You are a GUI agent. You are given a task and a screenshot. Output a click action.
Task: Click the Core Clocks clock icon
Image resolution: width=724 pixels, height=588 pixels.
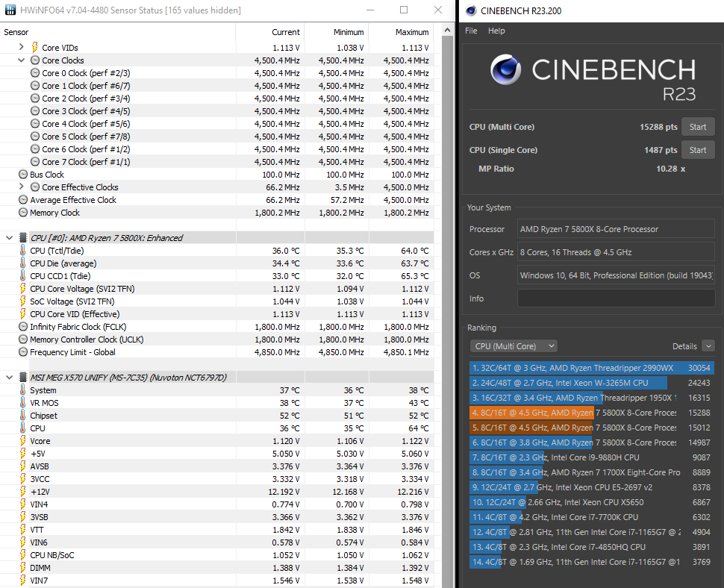35,60
